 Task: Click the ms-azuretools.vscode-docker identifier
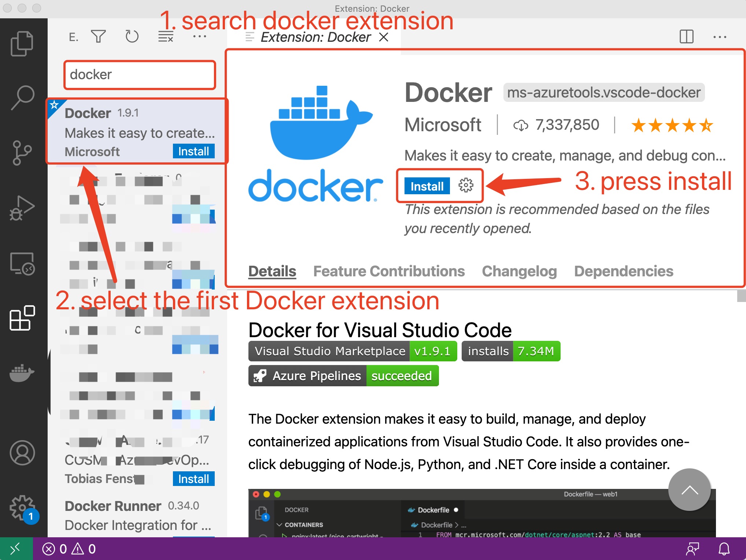tap(604, 92)
